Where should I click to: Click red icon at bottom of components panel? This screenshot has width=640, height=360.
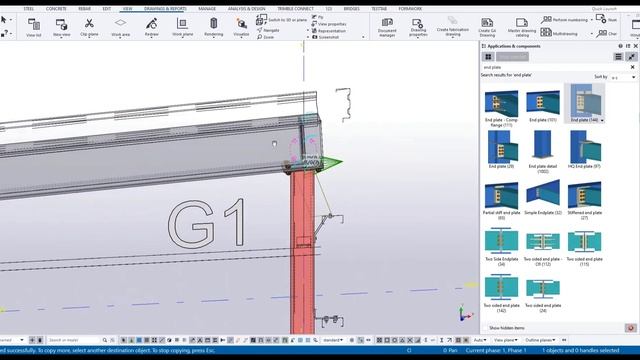631,328
